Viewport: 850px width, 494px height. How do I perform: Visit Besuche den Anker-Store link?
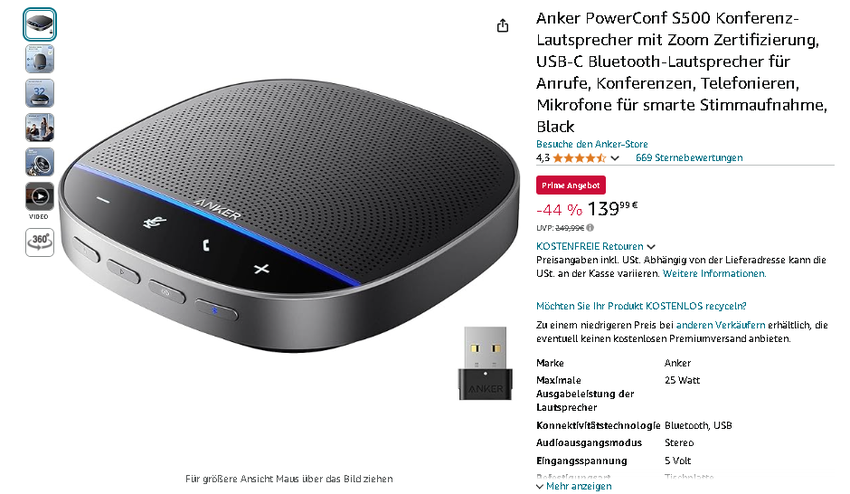(x=592, y=144)
